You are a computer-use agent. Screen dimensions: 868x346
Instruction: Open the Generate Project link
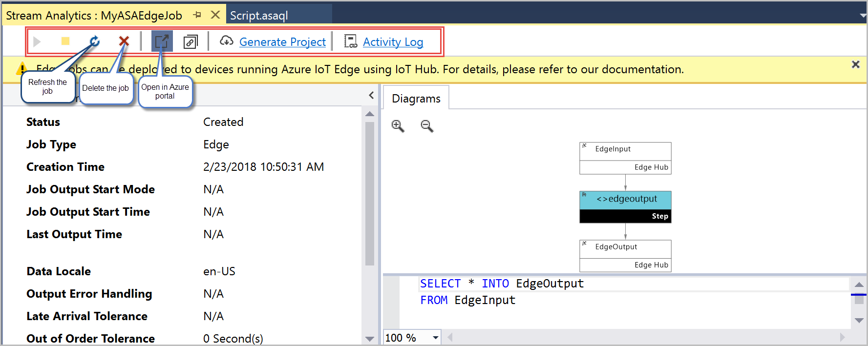[282, 42]
